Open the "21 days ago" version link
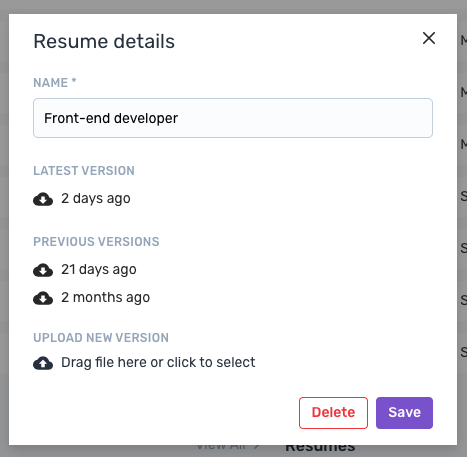The image size is (467, 457). (99, 269)
